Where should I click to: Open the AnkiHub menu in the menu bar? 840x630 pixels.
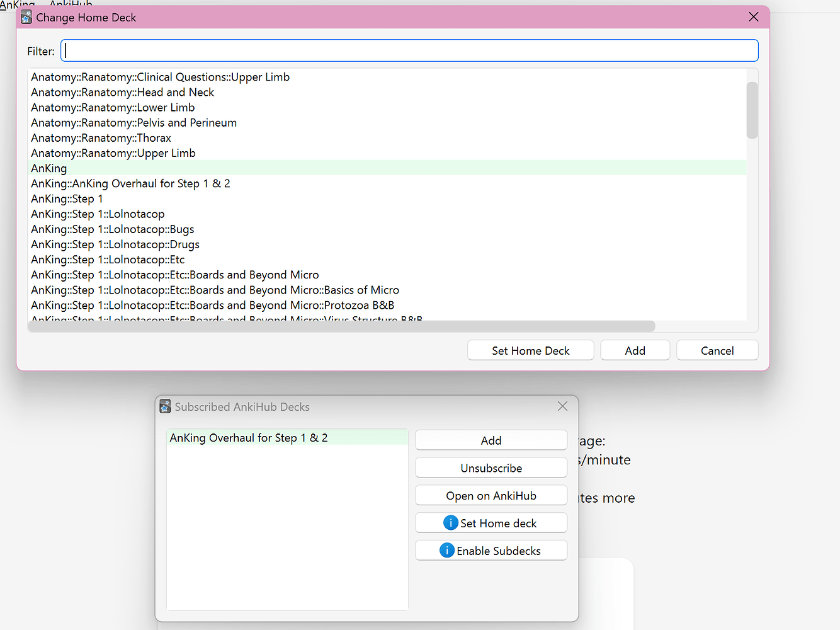71,4
